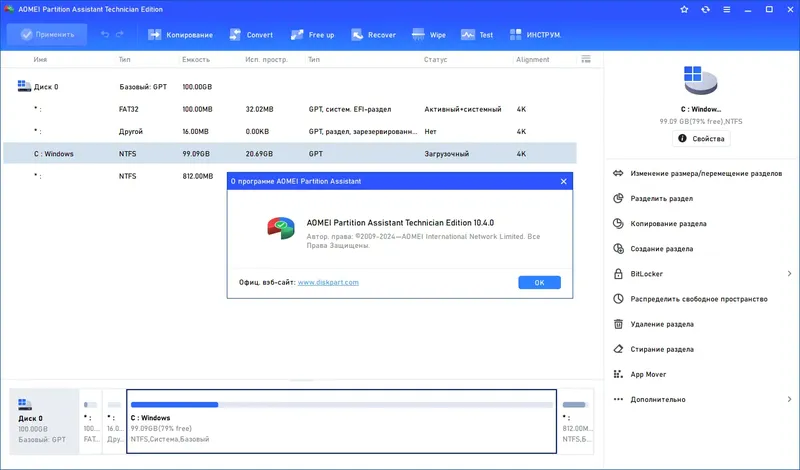Open the Копирование toolbar menu
The height and width of the screenshot is (470, 800).
[180, 35]
